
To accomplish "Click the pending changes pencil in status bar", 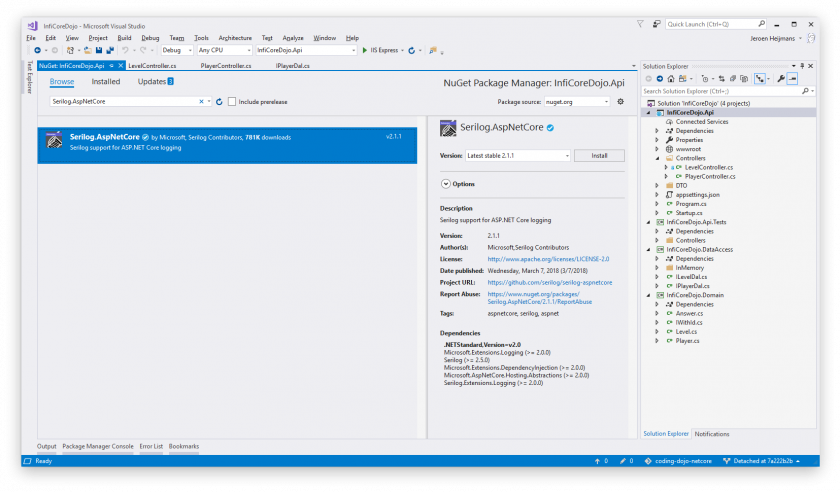I will [x=622, y=461].
